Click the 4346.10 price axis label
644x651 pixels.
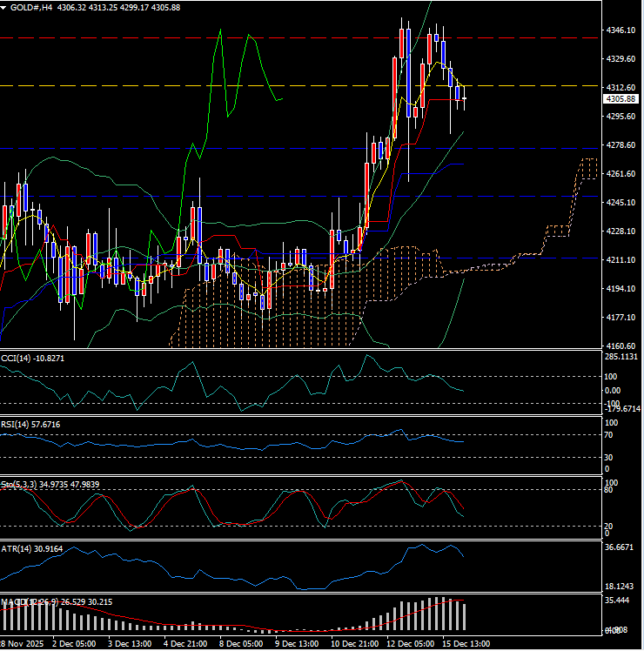point(621,30)
